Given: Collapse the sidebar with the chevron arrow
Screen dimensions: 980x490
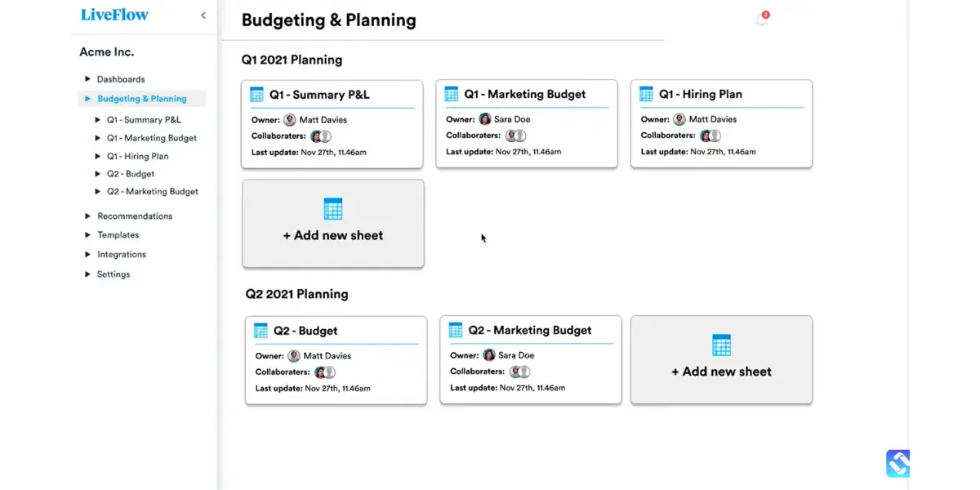Looking at the screenshot, I should (x=203, y=16).
